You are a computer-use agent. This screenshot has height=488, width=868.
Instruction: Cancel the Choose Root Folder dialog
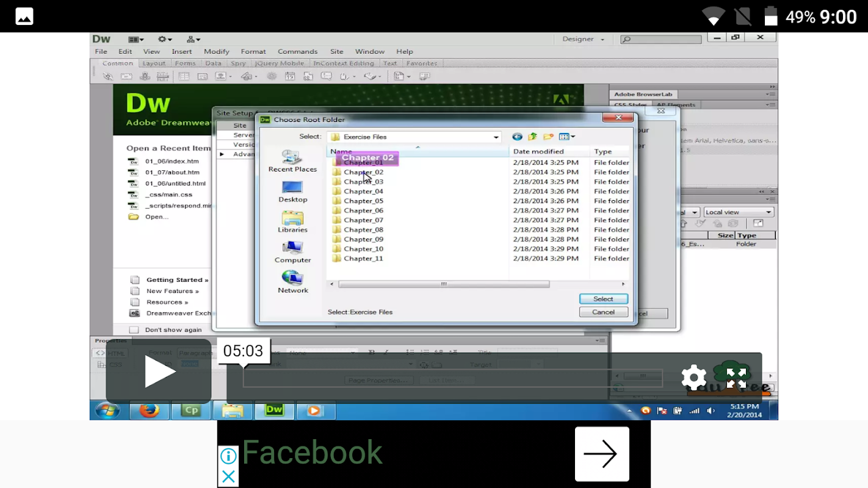point(603,312)
